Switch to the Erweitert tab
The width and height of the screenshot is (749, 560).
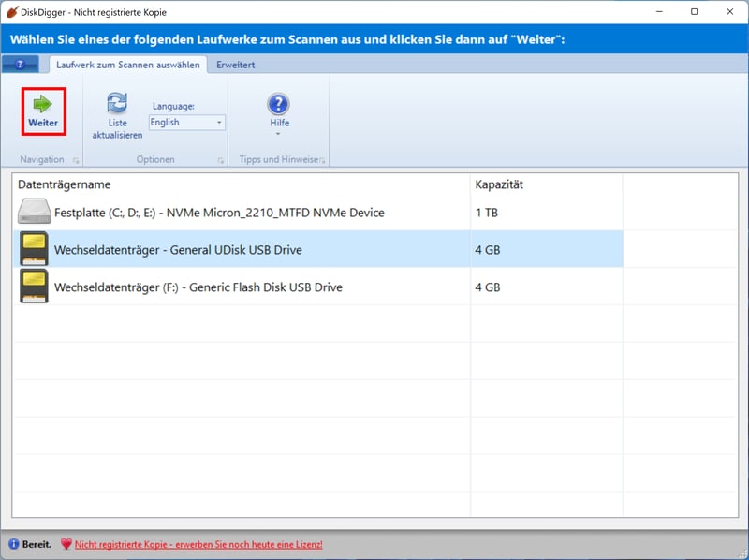(x=236, y=65)
